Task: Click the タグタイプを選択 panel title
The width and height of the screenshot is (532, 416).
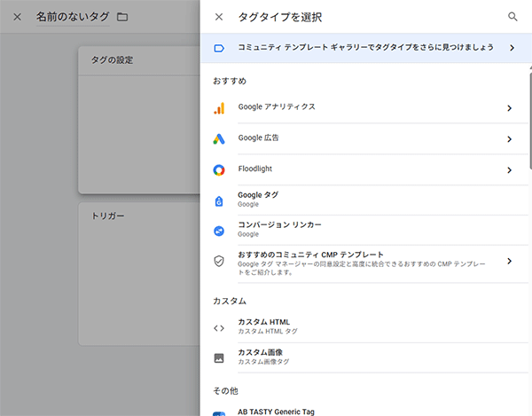Action: click(x=280, y=17)
